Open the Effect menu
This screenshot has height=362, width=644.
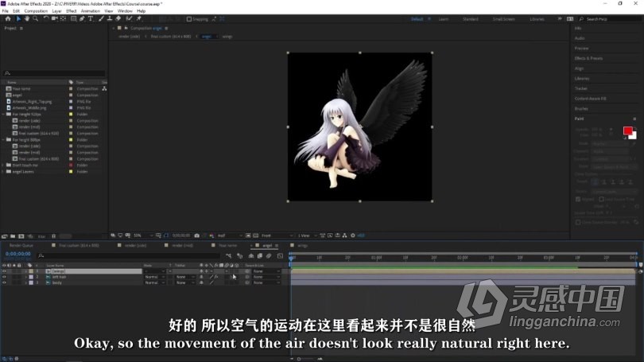71,11
